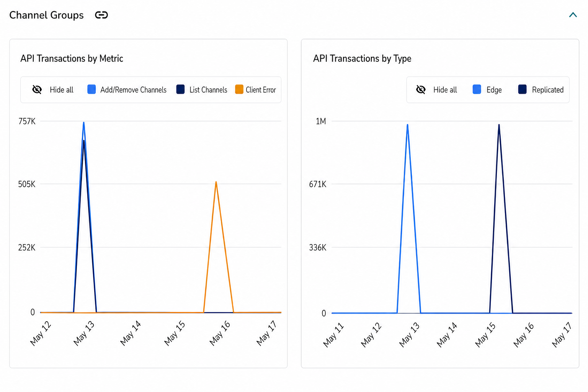Toggle the Client Error orange swatch

click(239, 89)
